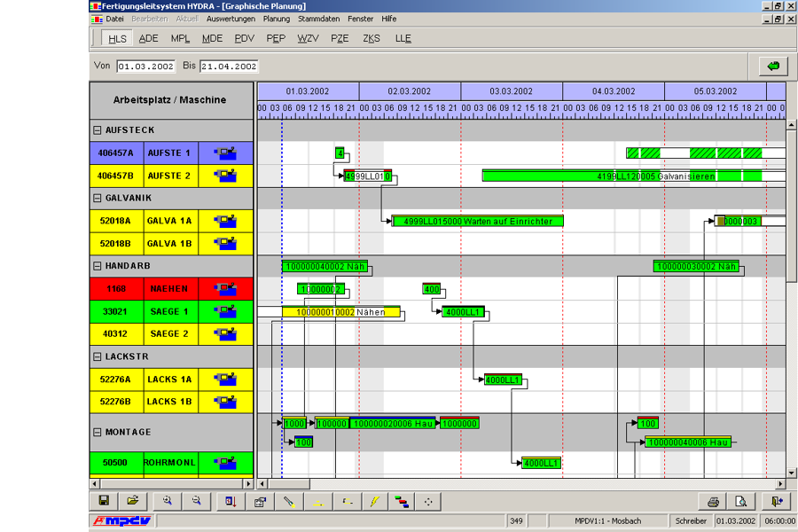Click the zoom in magnifier icon

coord(167,502)
